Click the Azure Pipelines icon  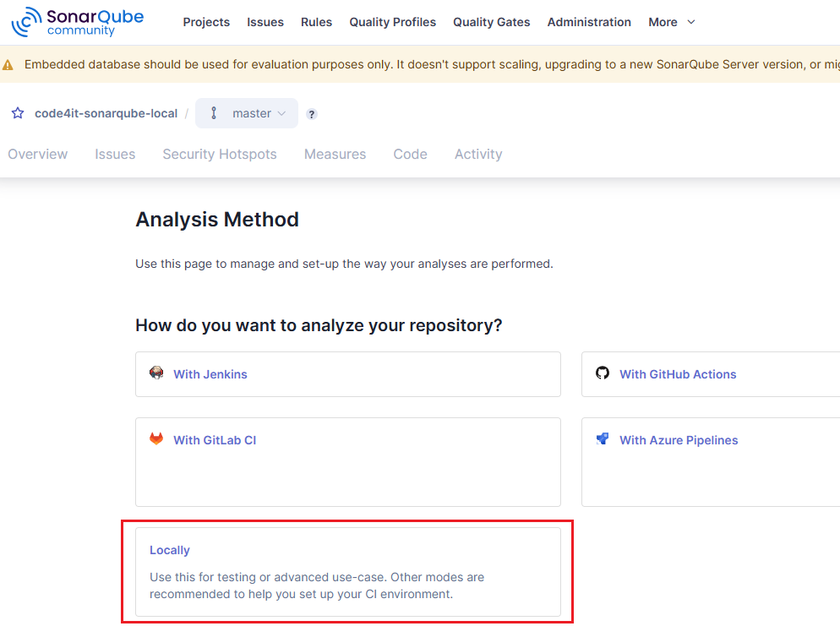(x=603, y=438)
